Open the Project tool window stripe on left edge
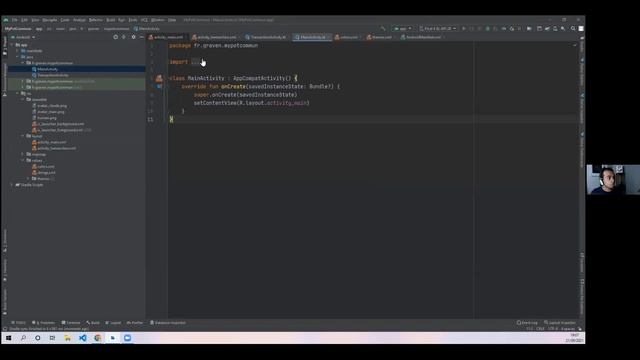 [x=4, y=46]
